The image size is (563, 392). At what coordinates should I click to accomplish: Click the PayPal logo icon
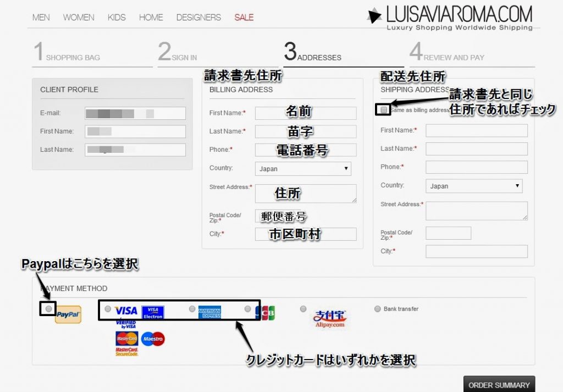pyautogui.click(x=68, y=314)
